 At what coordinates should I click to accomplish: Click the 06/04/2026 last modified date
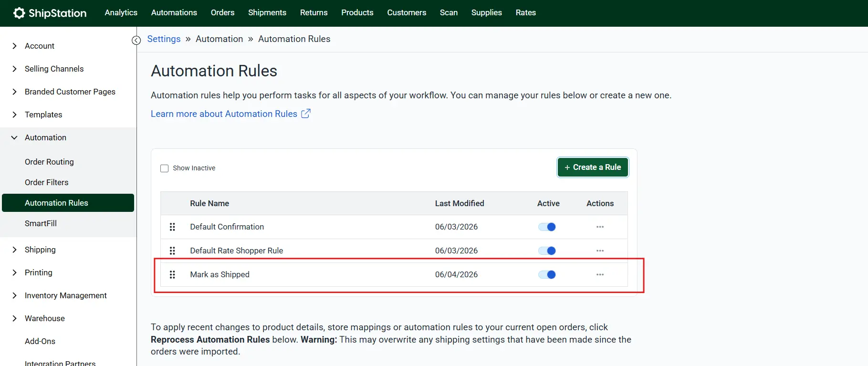click(x=456, y=275)
